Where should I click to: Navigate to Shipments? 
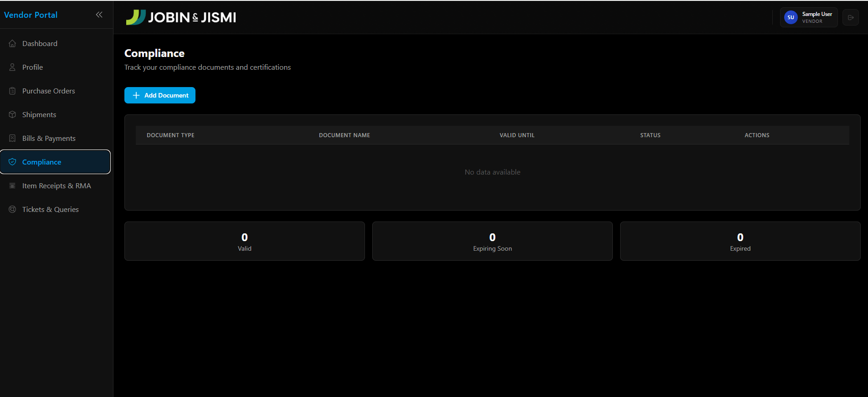(x=56, y=115)
